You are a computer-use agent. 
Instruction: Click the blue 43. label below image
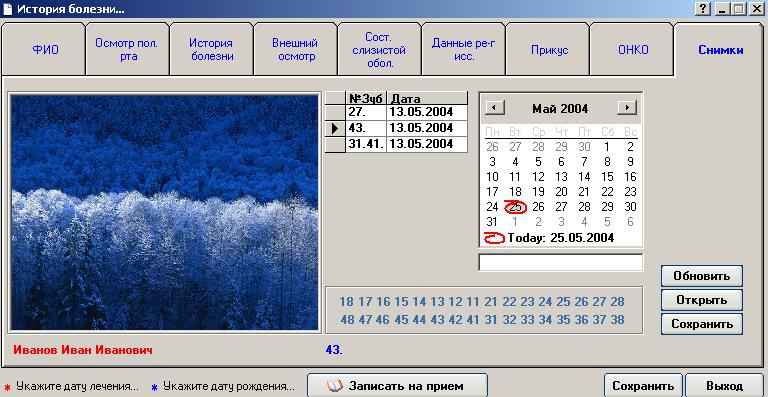tap(334, 350)
